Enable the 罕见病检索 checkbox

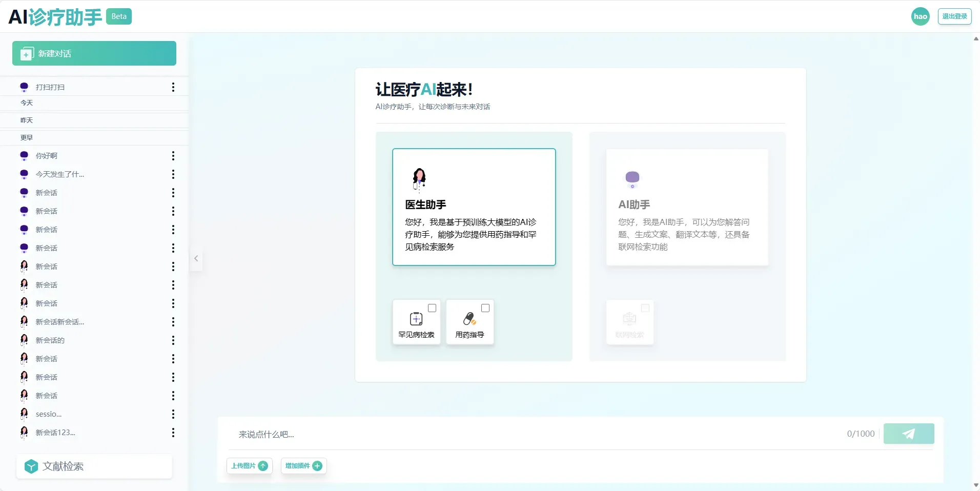[431, 308]
